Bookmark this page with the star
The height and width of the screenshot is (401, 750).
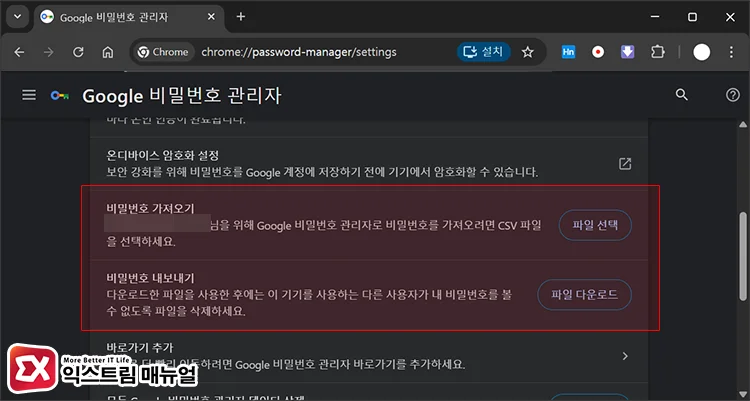click(527, 52)
